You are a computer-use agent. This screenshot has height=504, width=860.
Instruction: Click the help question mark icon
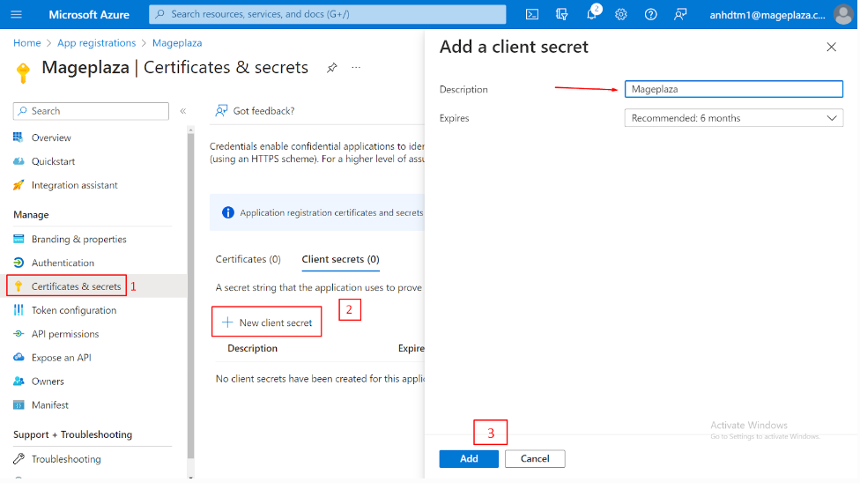(650, 15)
